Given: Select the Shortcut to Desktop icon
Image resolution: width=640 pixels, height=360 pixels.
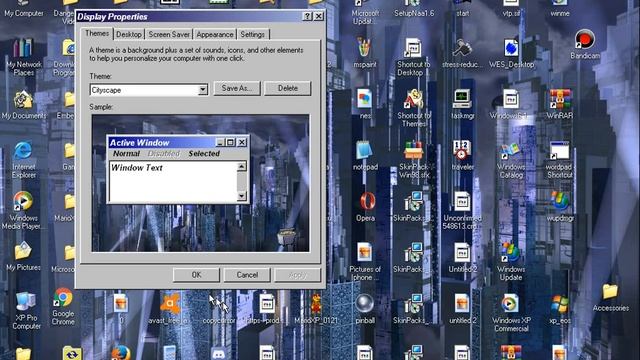Looking at the screenshot, I should tap(413, 57).
